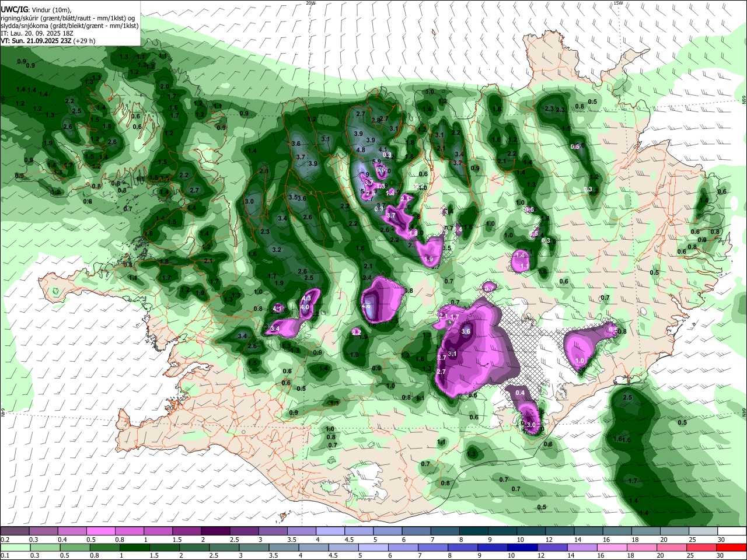This screenshot has height=560, width=747.
Task: Select the darkest purple 2 swatch, upper legend row
Action: click(215, 531)
